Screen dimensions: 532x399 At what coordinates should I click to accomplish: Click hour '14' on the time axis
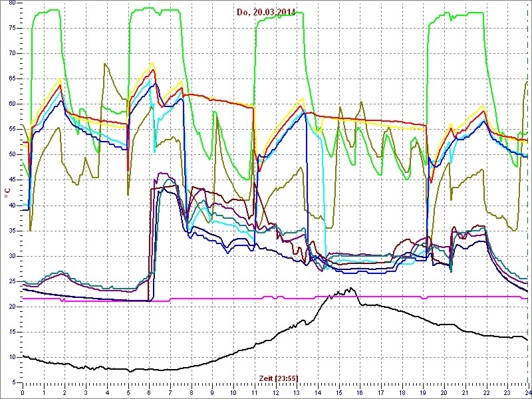pos(317,392)
